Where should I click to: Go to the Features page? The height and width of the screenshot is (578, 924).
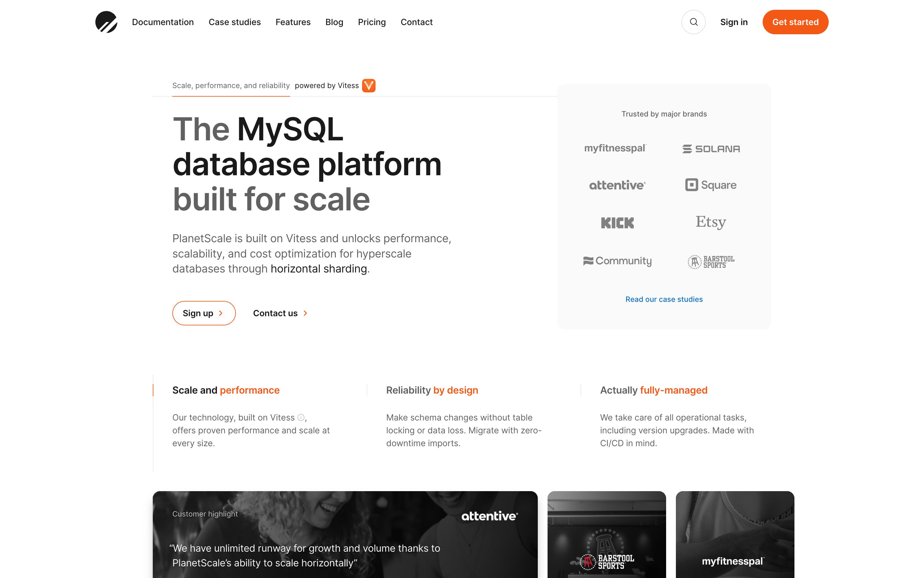pyautogui.click(x=293, y=22)
